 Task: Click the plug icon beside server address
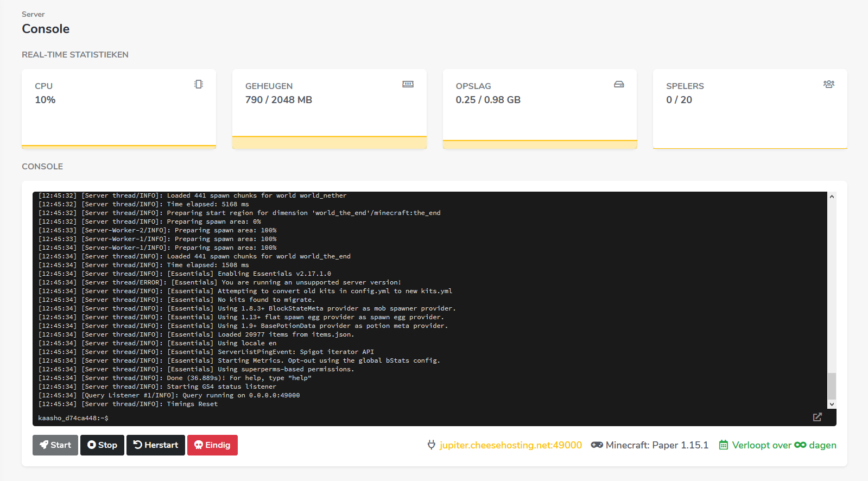[432, 445]
